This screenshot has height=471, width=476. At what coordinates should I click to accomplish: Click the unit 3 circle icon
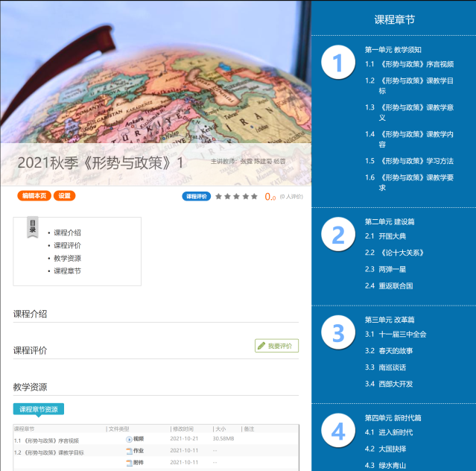click(x=338, y=333)
